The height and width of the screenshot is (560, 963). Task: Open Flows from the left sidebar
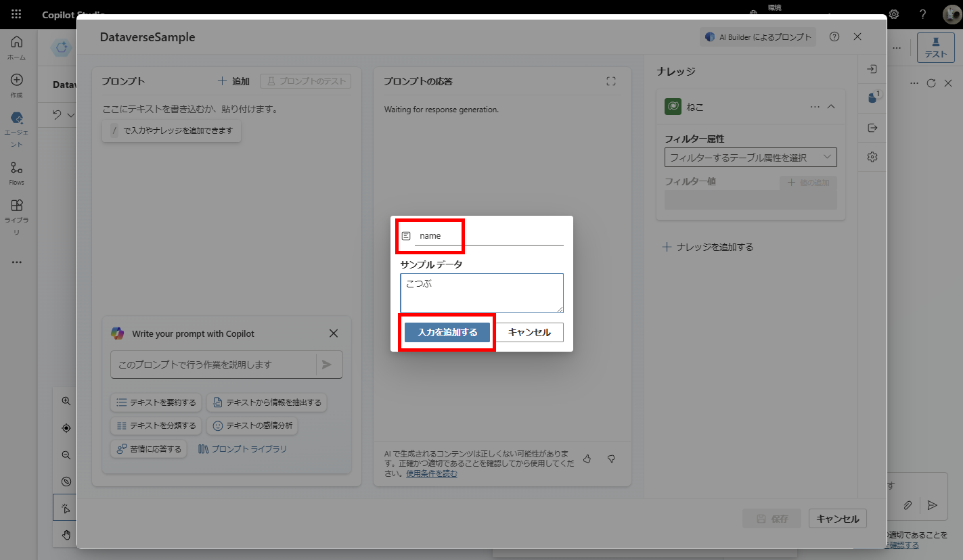point(16,170)
